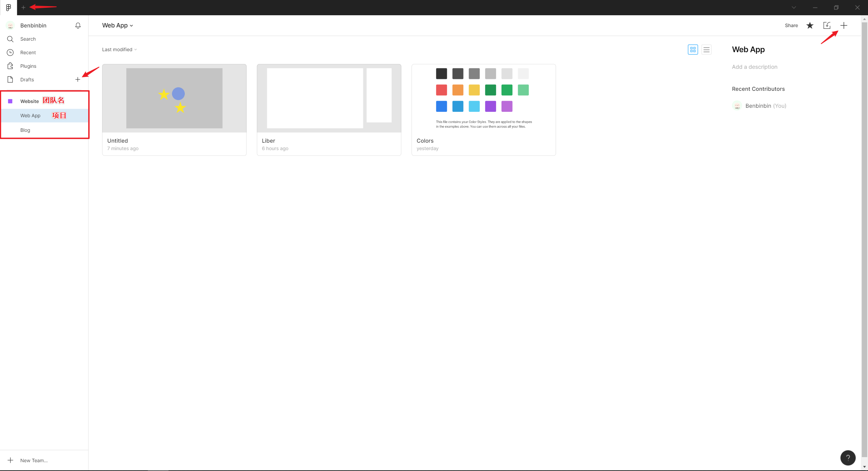Click the Figma home logo tab

pyautogui.click(x=8, y=7)
